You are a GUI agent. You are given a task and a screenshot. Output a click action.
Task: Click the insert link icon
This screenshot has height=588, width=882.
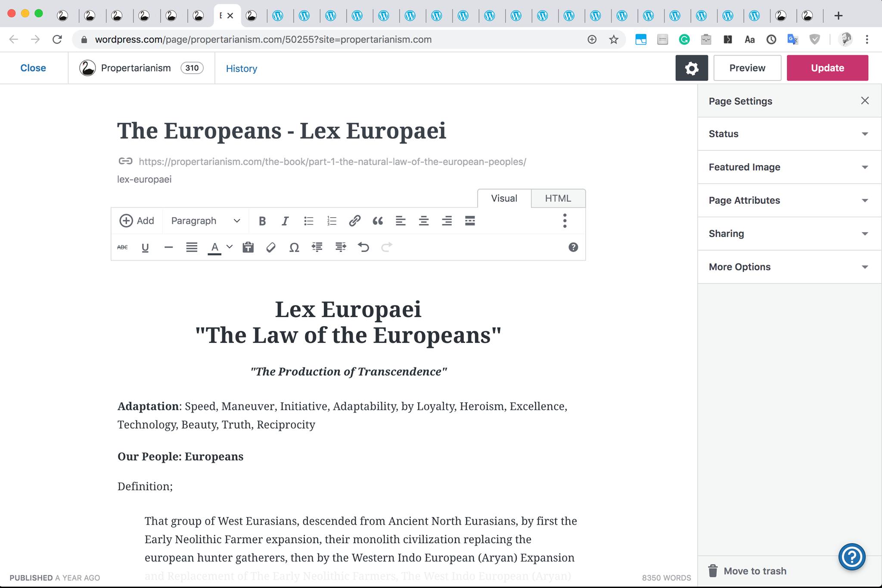[x=354, y=221]
